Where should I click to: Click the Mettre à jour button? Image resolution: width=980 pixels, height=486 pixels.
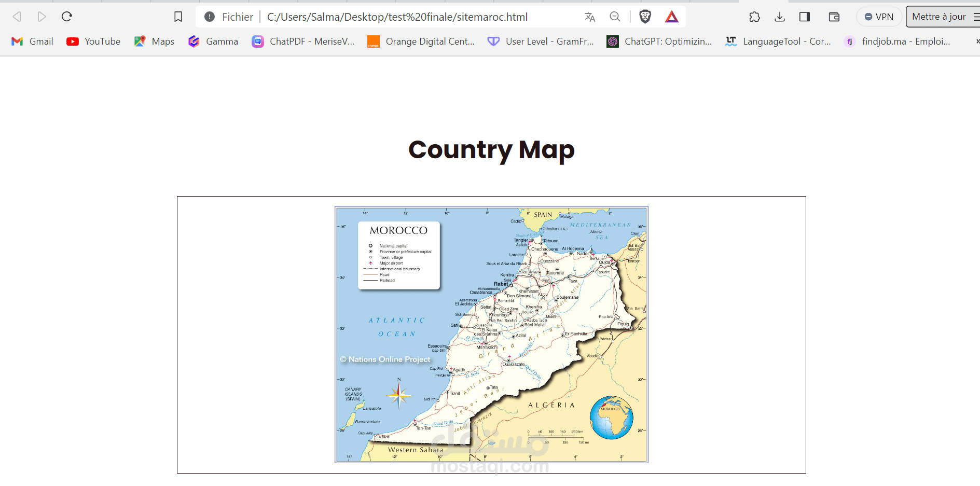pyautogui.click(x=943, y=17)
